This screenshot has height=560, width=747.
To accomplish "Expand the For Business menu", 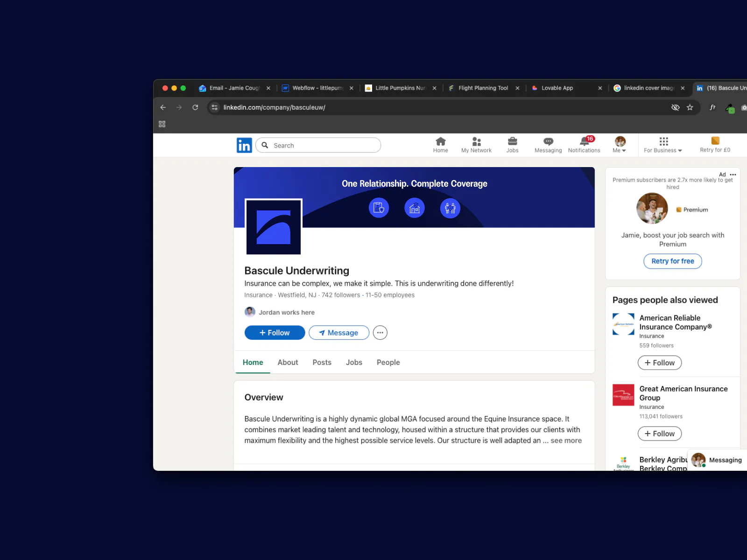I will 663,145.
